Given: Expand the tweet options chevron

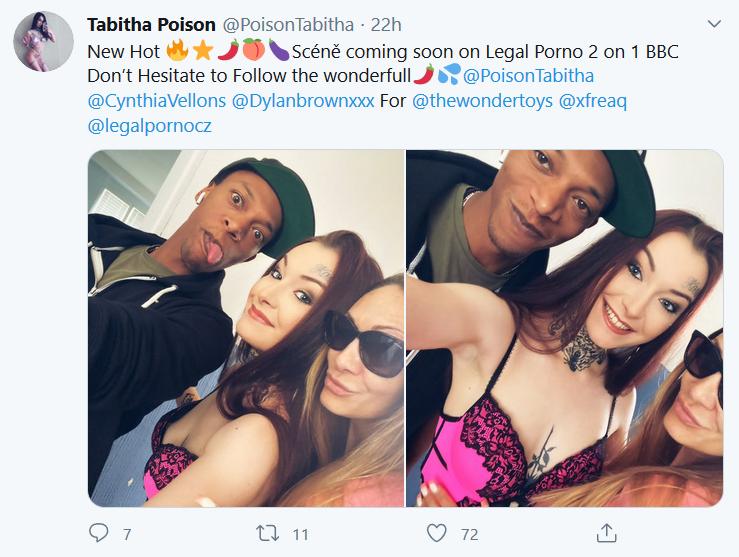Looking at the screenshot, I should pyautogui.click(x=713, y=22).
